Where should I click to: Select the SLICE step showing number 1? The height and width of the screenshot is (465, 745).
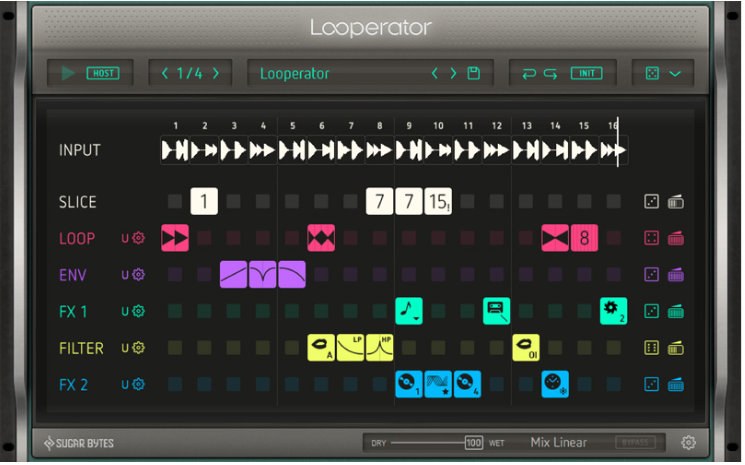204,201
